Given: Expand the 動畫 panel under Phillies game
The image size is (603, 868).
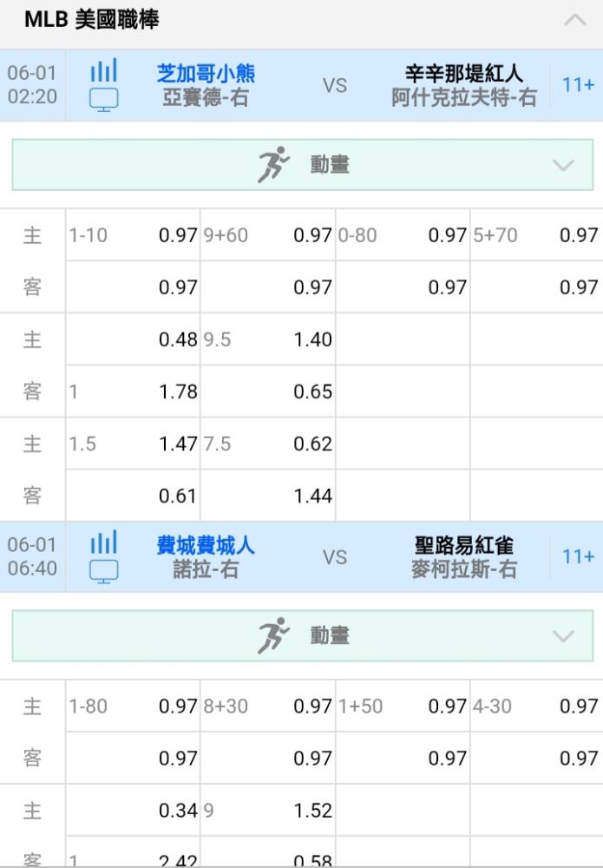Looking at the screenshot, I should [303, 635].
